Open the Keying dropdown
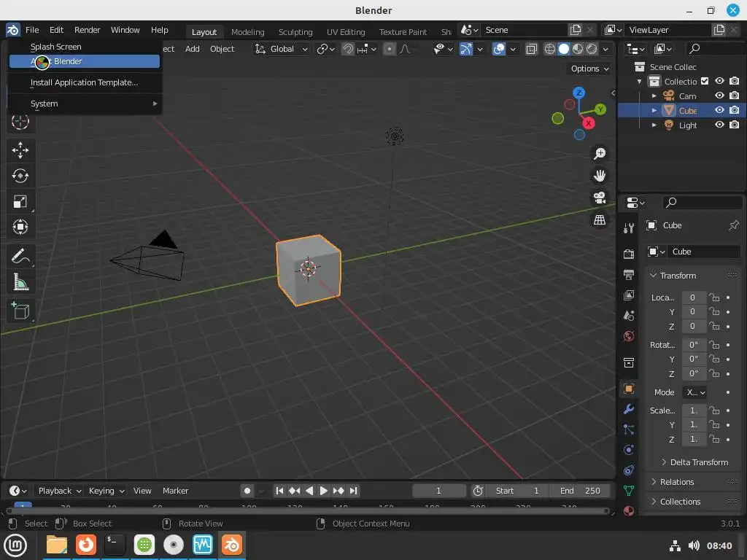 [x=107, y=491]
